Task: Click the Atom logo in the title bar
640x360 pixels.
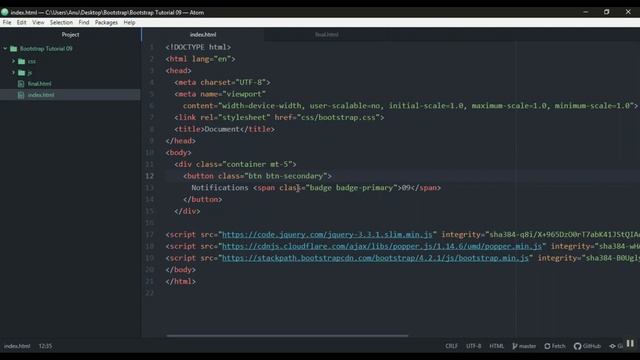Action: click(5, 12)
